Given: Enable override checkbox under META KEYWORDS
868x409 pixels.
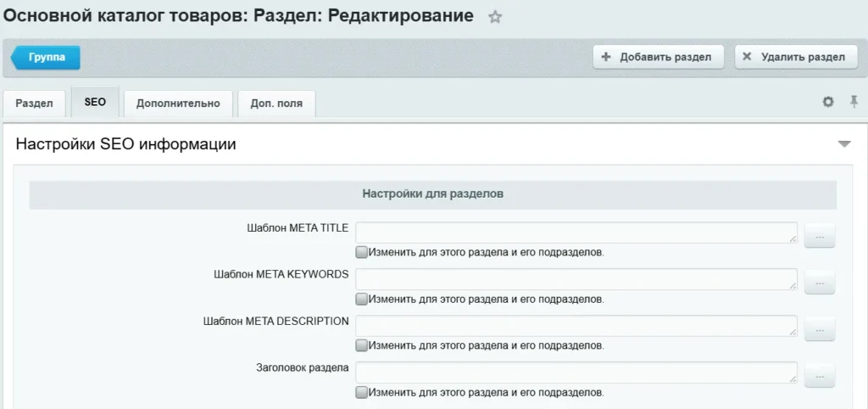Looking at the screenshot, I should (x=362, y=299).
